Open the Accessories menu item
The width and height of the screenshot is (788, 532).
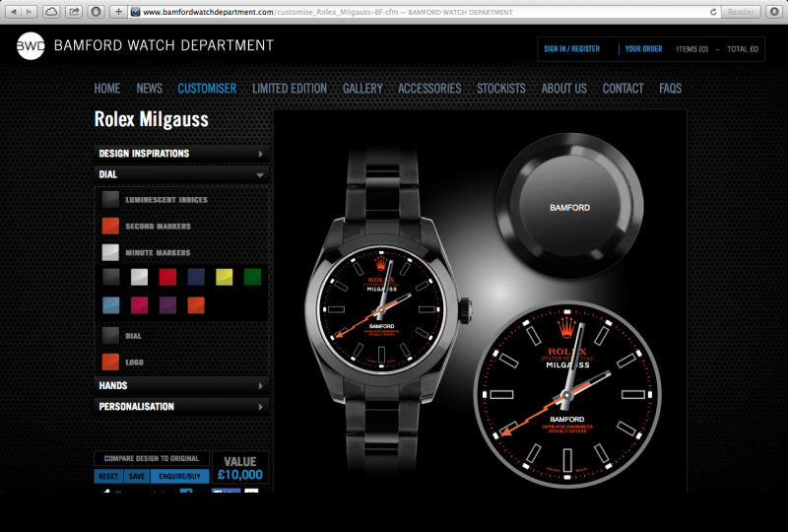tap(429, 89)
